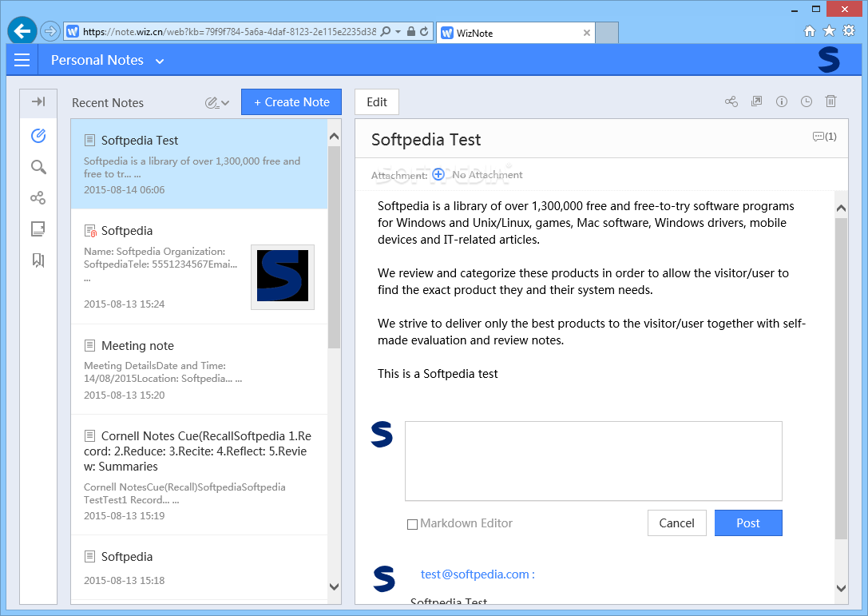Open a new browser tab
Viewport: 868px width, 616px height.
[x=607, y=33]
